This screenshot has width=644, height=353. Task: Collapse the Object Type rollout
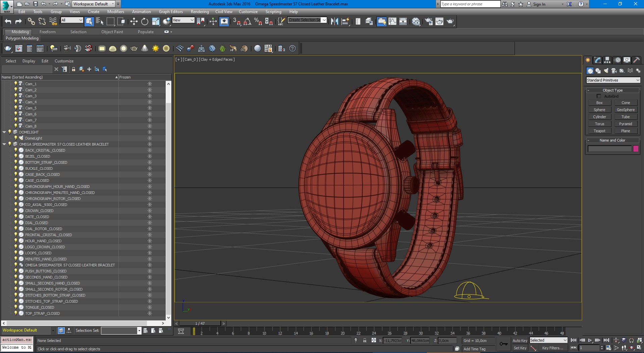coord(612,90)
